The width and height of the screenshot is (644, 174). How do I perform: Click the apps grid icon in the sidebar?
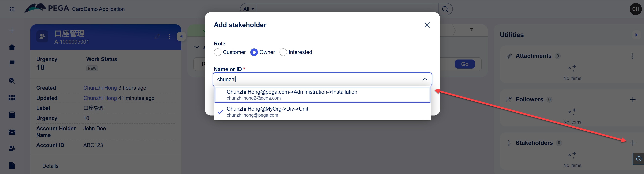12,98
